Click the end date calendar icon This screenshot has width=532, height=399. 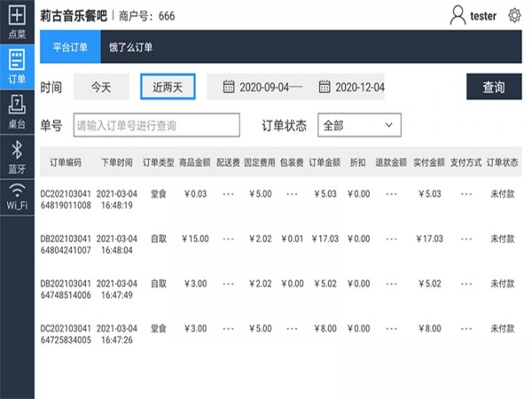(324, 87)
